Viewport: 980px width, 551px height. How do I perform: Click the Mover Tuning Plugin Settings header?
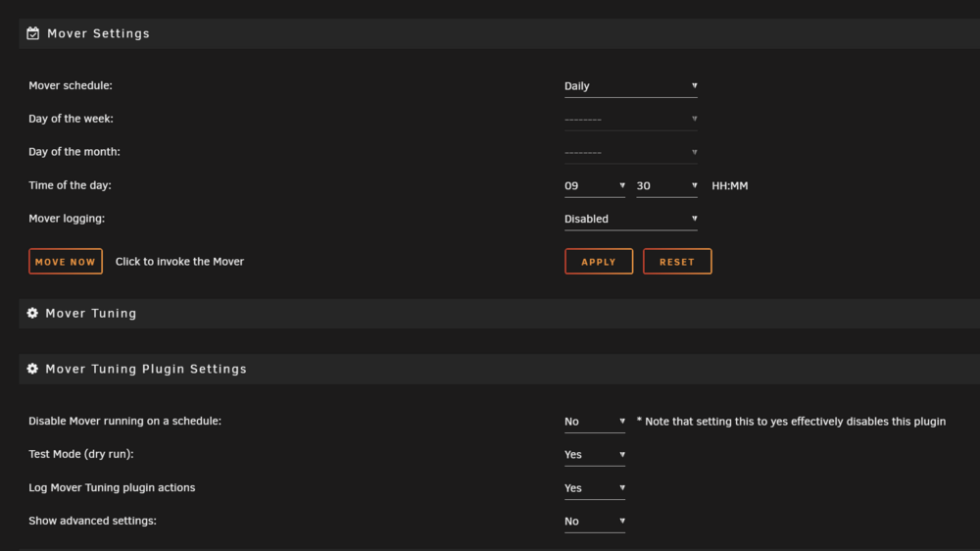tap(500, 369)
